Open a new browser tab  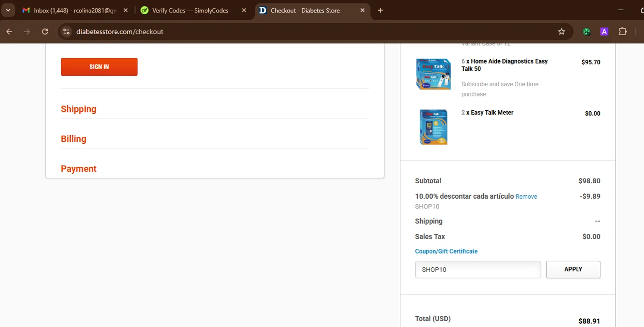[380, 10]
